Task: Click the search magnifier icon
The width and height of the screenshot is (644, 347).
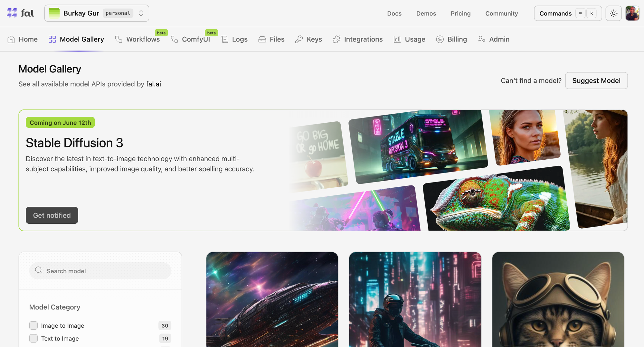Action: click(x=39, y=270)
